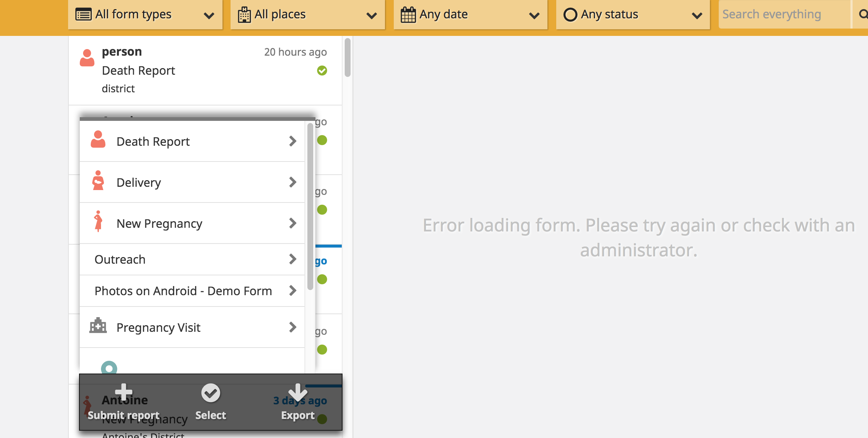The width and height of the screenshot is (868, 438).
Task: Click the chevron beside New Pregnancy
Action: [292, 223]
